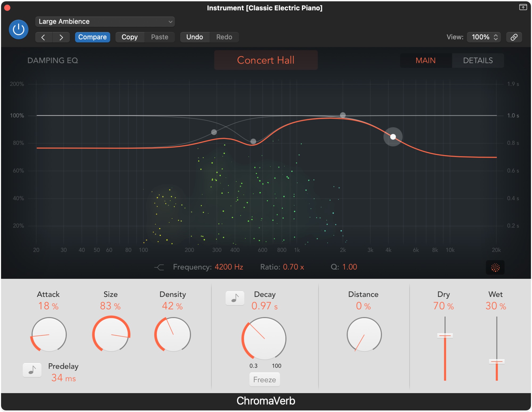Click the Size knob
This screenshot has width=532, height=412.
(x=111, y=334)
